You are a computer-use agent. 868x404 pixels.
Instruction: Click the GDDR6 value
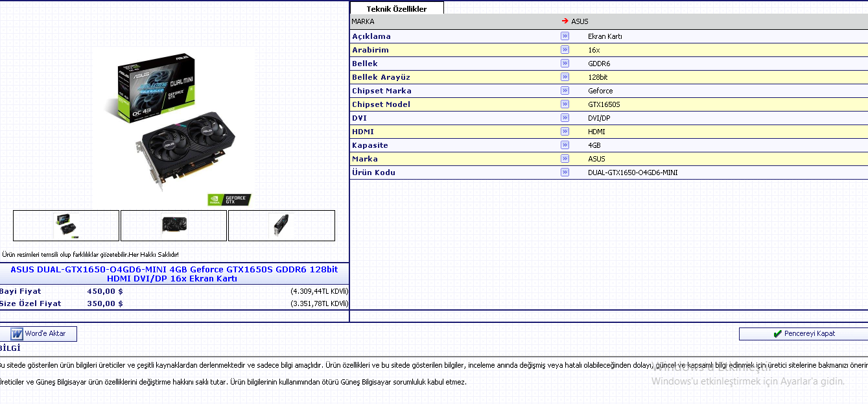click(x=599, y=64)
